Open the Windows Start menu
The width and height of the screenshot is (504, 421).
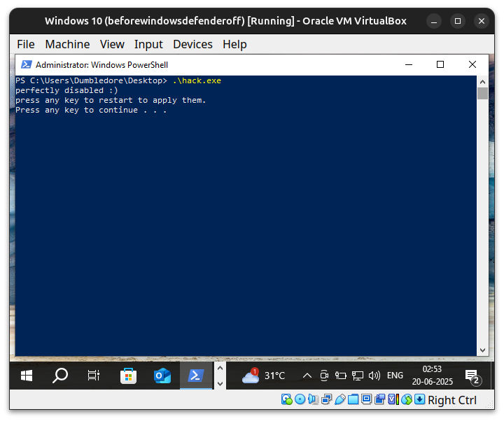(27, 376)
